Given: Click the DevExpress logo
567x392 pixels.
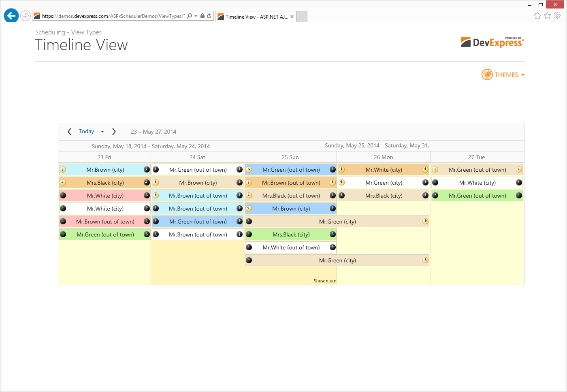Looking at the screenshot, I should (492, 42).
